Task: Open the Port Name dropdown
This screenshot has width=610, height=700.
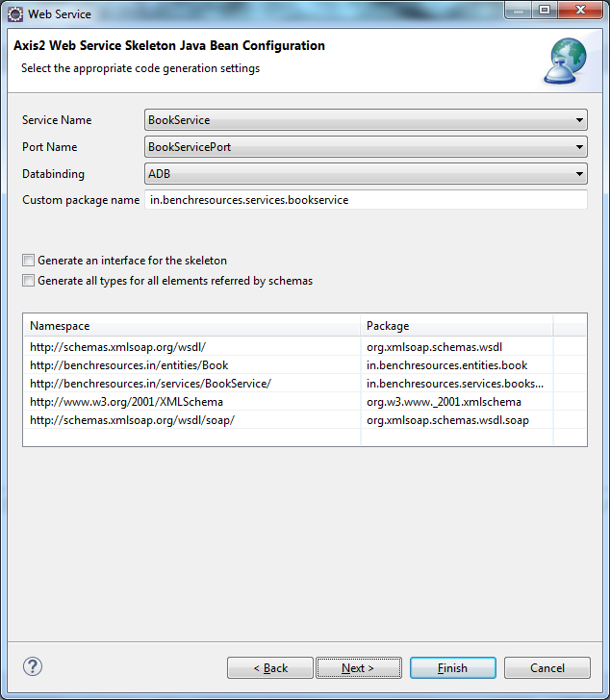Action: click(366, 147)
